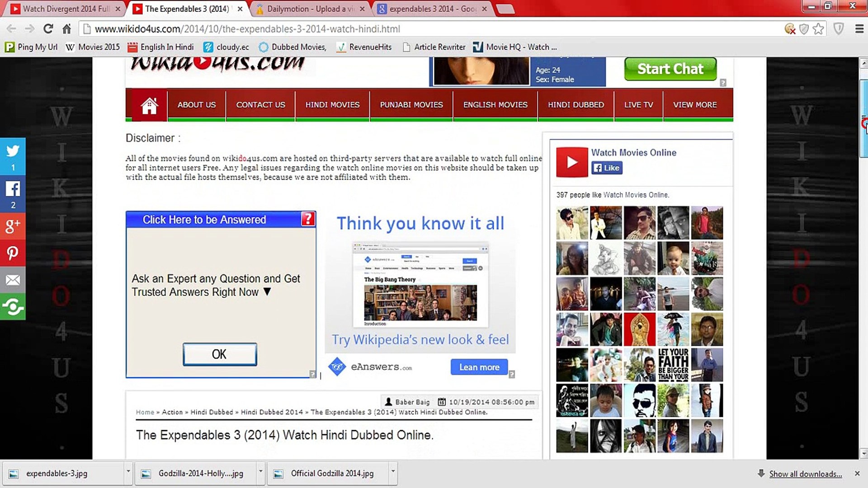The height and width of the screenshot is (488, 868).
Task: Bookmark this page with the star icon
Action: click(818, 29)
